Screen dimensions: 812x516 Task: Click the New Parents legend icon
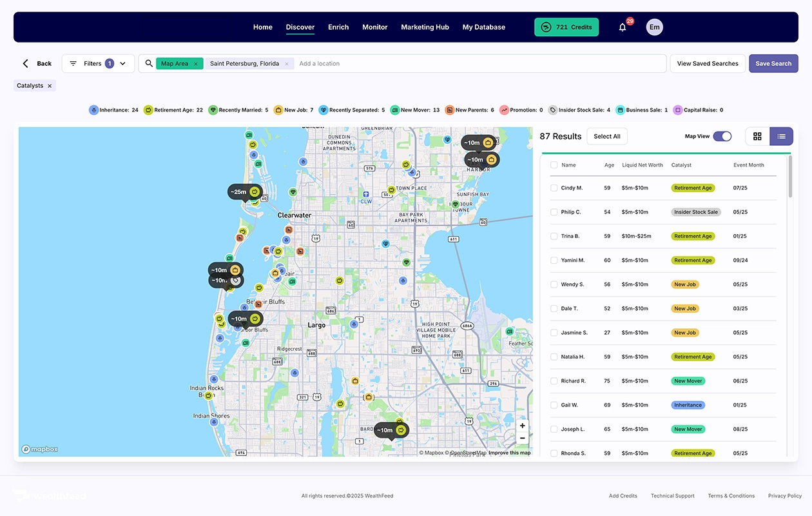pos(449,110)
